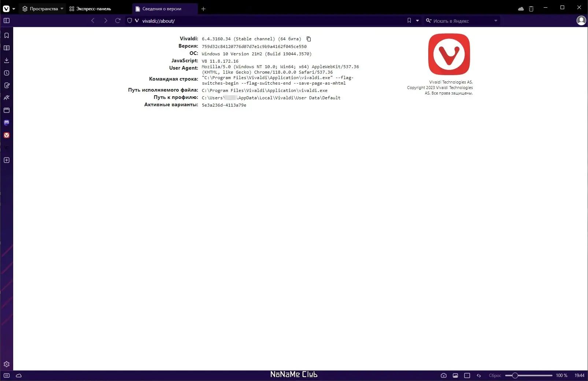Open the bookmark folder dropdown arrow
Screen dimensions: 588x381
[417, 21]
